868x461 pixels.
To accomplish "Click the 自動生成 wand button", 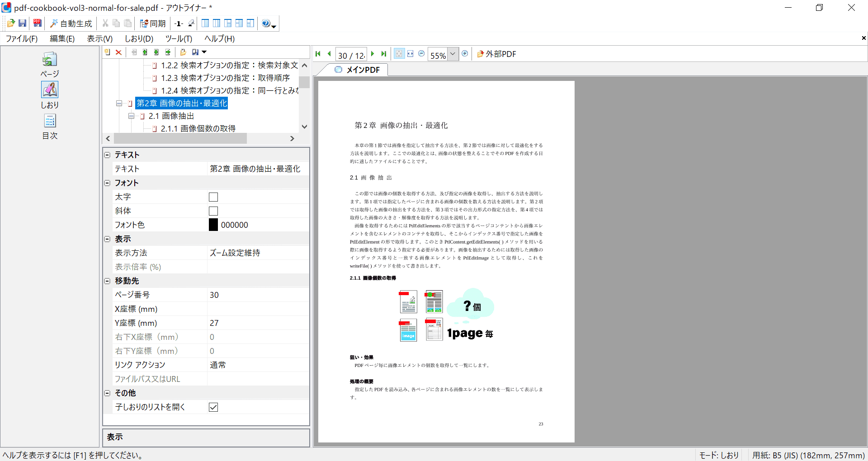I will 71,24.
